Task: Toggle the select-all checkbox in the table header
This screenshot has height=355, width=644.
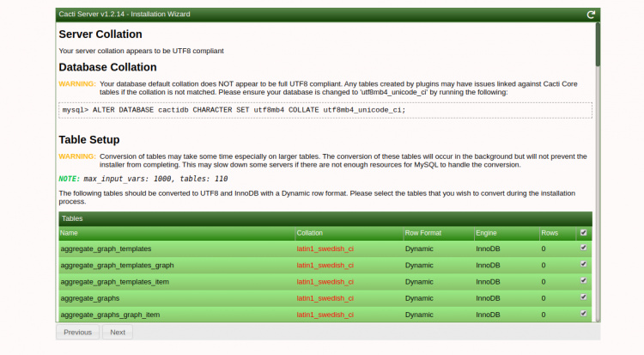Action: pos(584,232)
